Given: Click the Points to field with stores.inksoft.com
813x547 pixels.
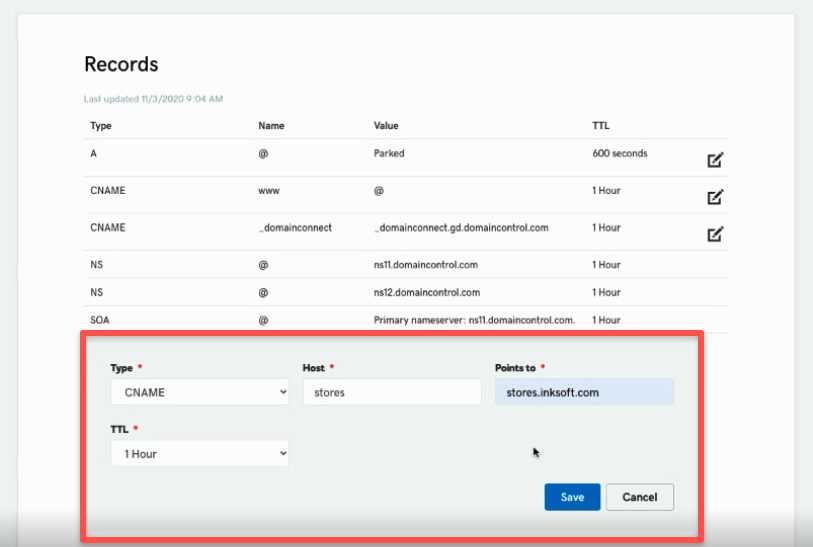Looking at the screenshot, I should click(x=583, y=392).
